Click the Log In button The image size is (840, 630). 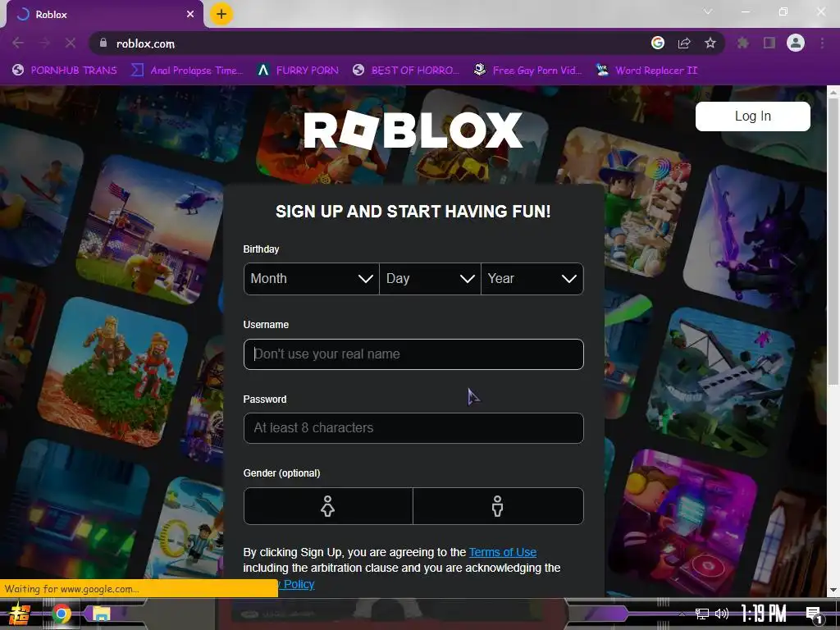point(753,116)
